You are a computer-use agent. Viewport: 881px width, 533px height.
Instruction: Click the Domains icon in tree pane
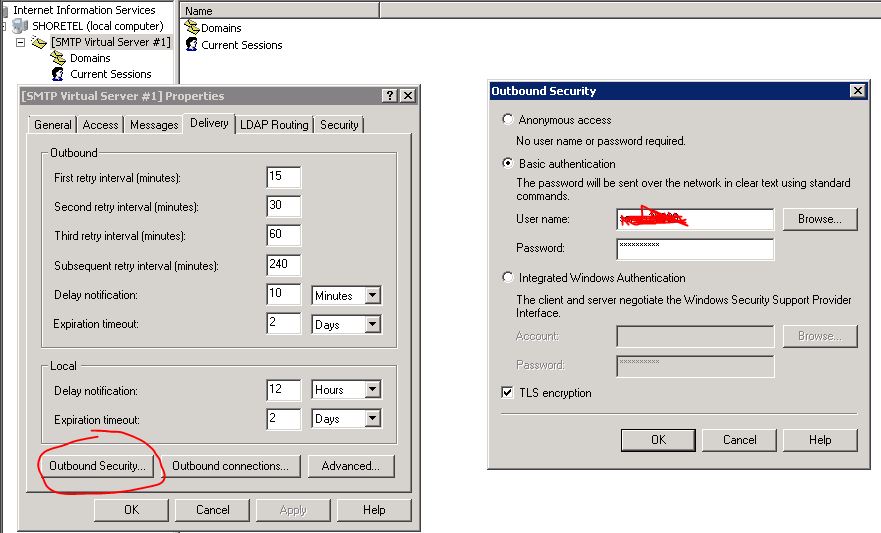[58, 58]
